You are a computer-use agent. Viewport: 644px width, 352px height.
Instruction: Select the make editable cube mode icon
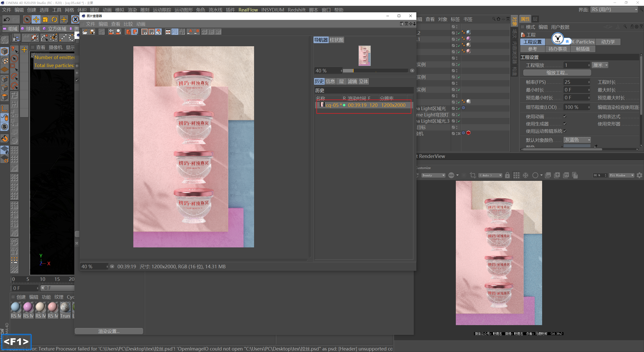5,51
